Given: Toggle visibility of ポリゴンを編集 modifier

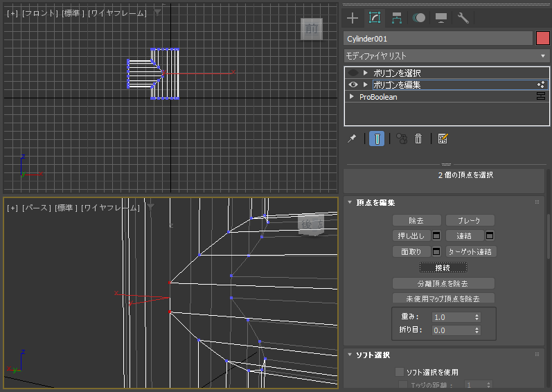Looking at the screenshot, I should coord(353,84).
